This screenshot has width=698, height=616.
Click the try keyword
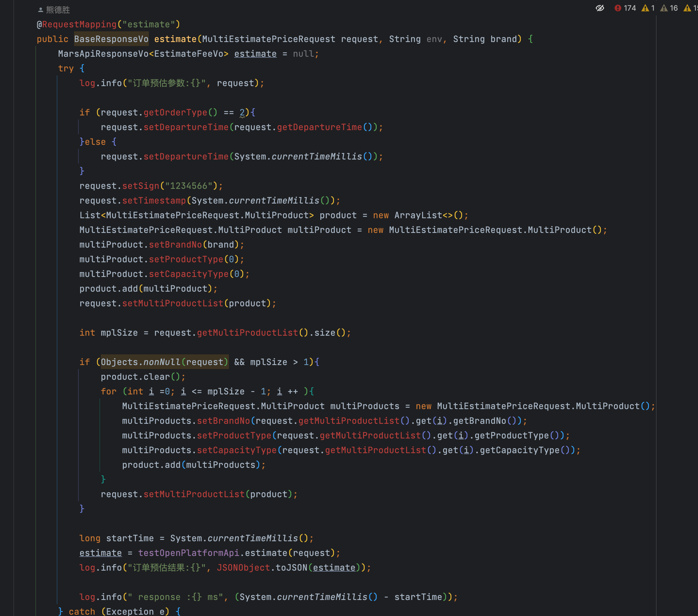[x=66, y=68]
